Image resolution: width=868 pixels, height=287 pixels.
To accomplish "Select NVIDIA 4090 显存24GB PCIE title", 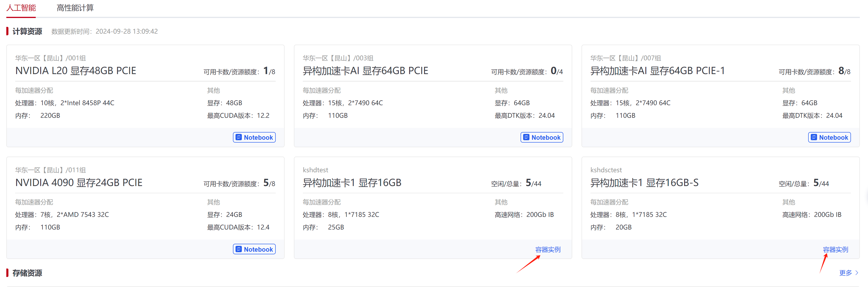I will click(79, 182).
